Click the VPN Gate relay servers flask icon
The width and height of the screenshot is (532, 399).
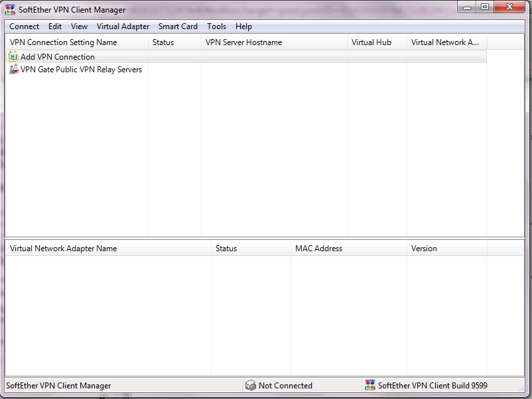(x=13, y=69)
